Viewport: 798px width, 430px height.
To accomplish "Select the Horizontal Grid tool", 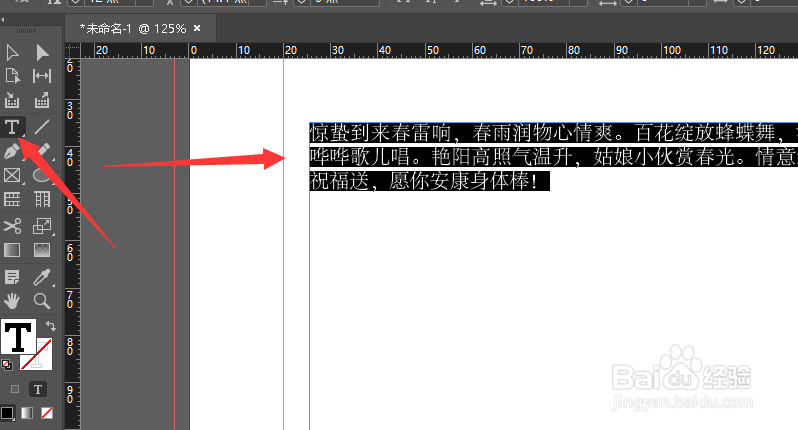I will 12,199.
